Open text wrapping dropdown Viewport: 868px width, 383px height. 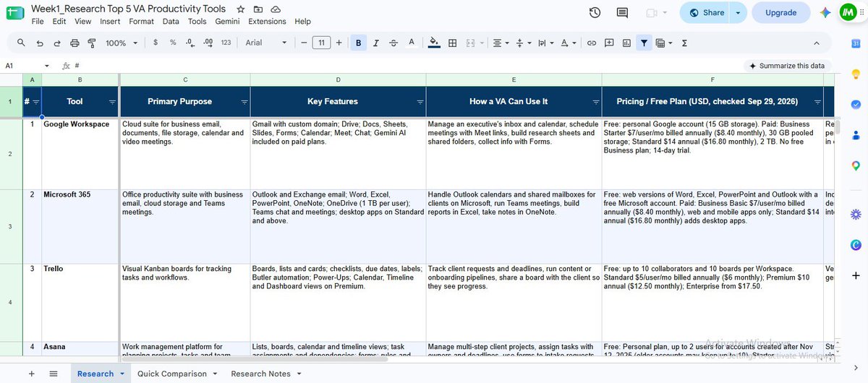(x=545, y=43)
